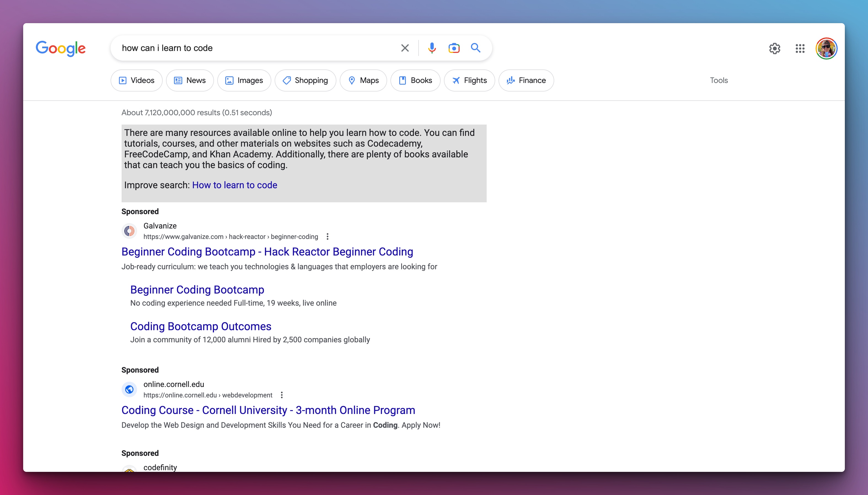This screenshot has width=868, height=495.
Task: Switch to the Videos tab
Action: [136, 80]
